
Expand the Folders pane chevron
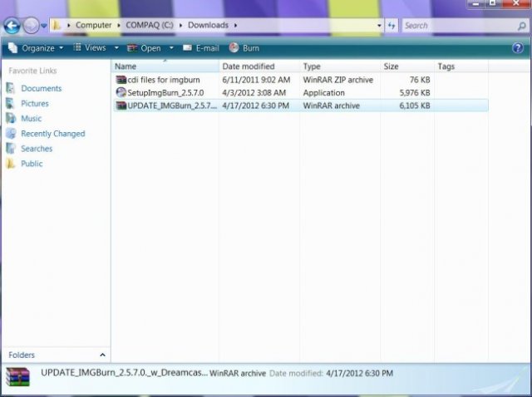(x=102, y=355)
